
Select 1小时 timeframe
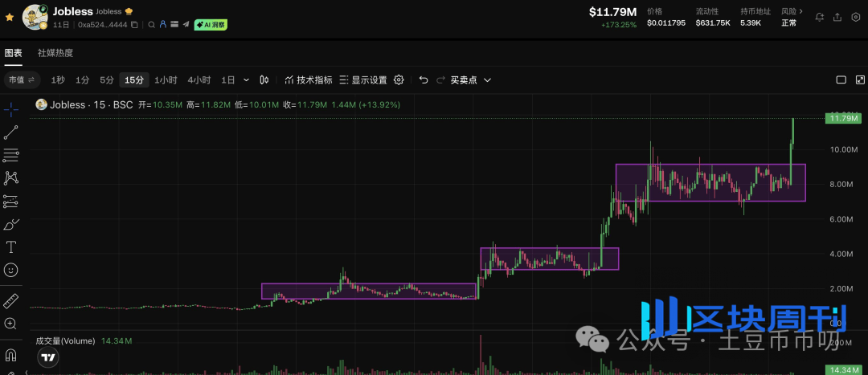(166, 80)
